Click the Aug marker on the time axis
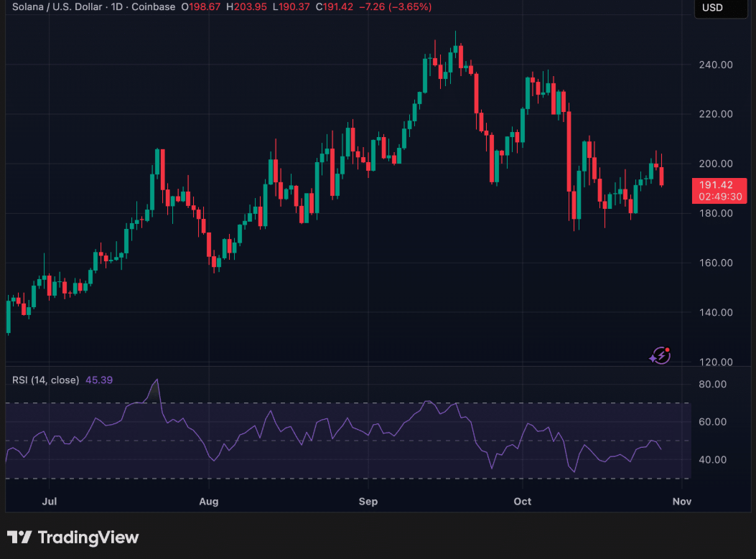The width and height of the screenshot is (756, 559). (x=209, y=501)
